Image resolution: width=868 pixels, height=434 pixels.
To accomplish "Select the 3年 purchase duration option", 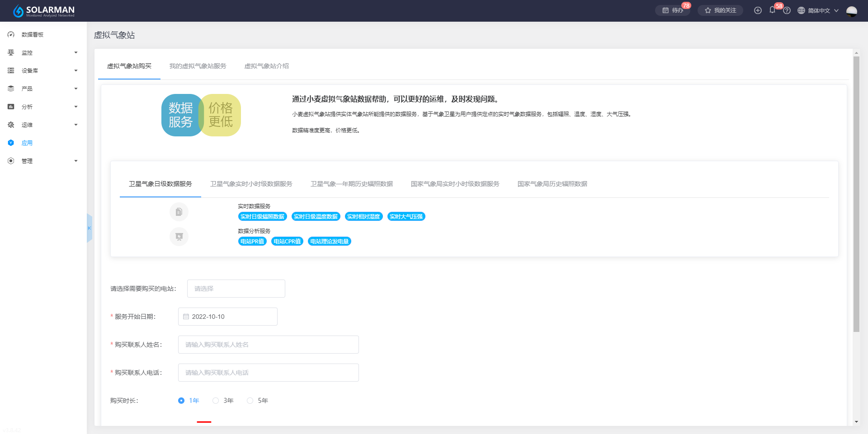I will [x=216, y=401].
